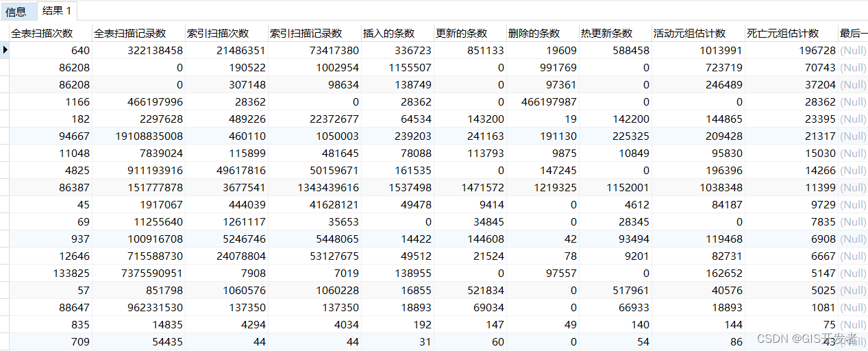Viewport: 868px width, 351px height.
Task: Select cell with value 1343439616
Action: coord(314,188)
